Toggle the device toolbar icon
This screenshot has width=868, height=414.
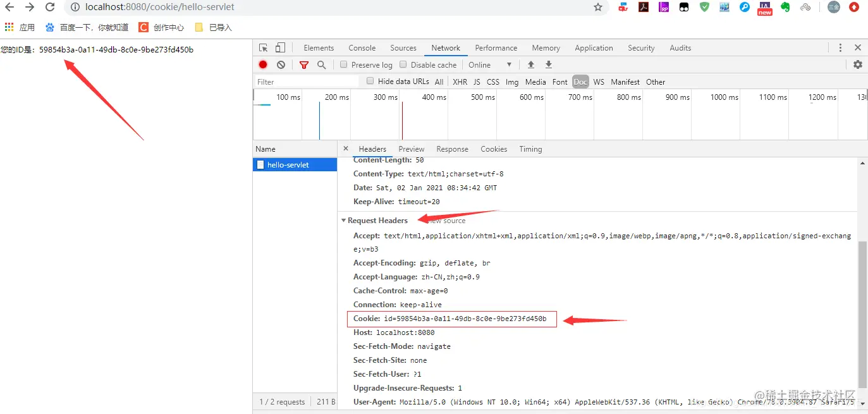point(280,47)
